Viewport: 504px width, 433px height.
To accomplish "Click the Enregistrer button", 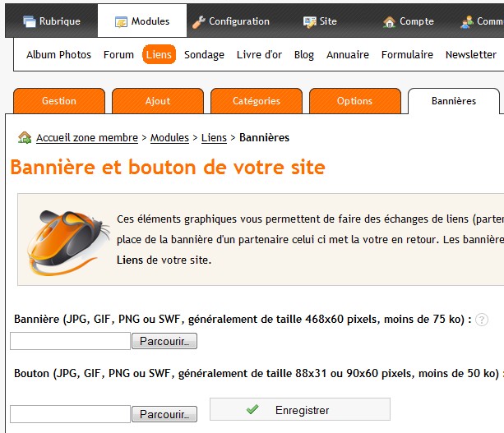I will click(x=300, y=409).
